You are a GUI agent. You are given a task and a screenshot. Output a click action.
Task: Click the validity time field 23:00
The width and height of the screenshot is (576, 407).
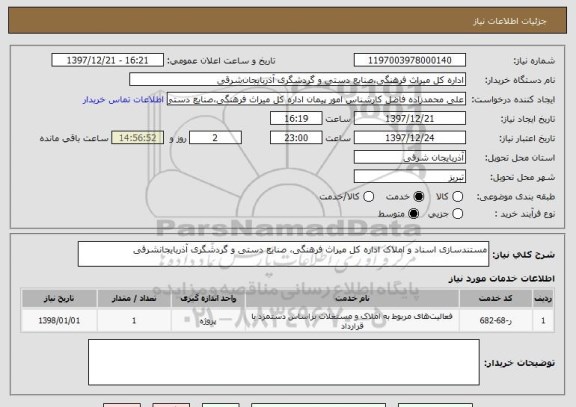(296, 138)
